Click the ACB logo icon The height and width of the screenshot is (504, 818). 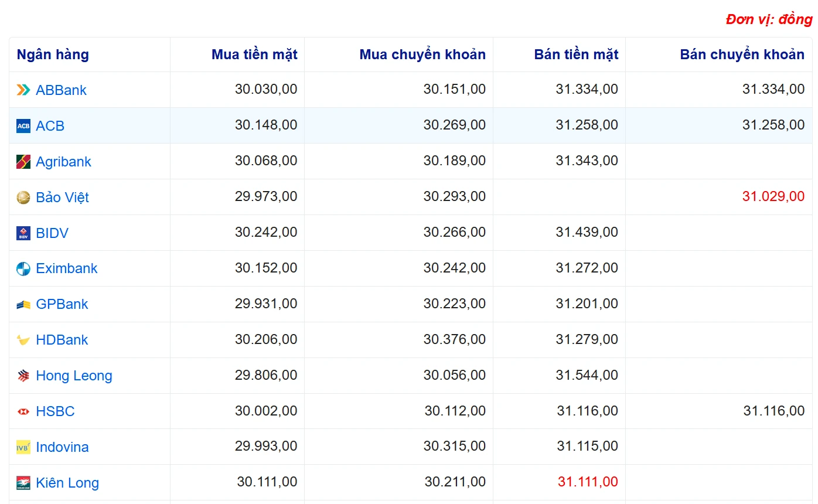coord(23,126)
